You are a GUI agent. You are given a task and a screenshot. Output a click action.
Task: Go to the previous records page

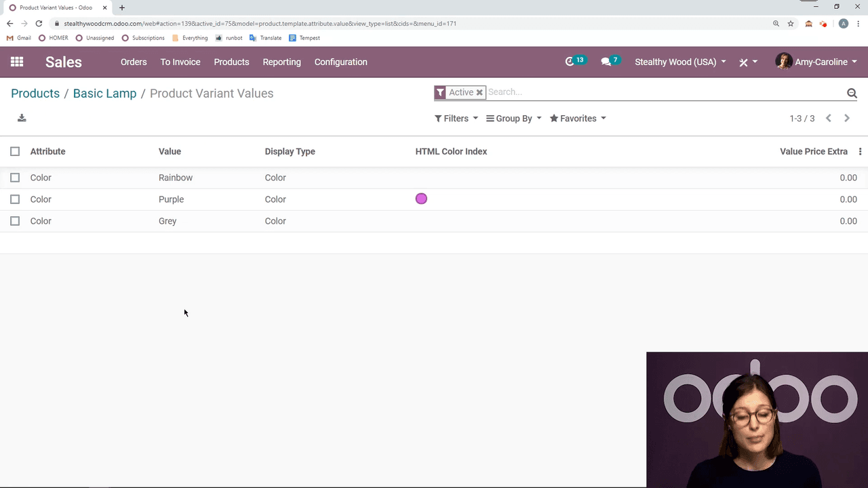829,119
